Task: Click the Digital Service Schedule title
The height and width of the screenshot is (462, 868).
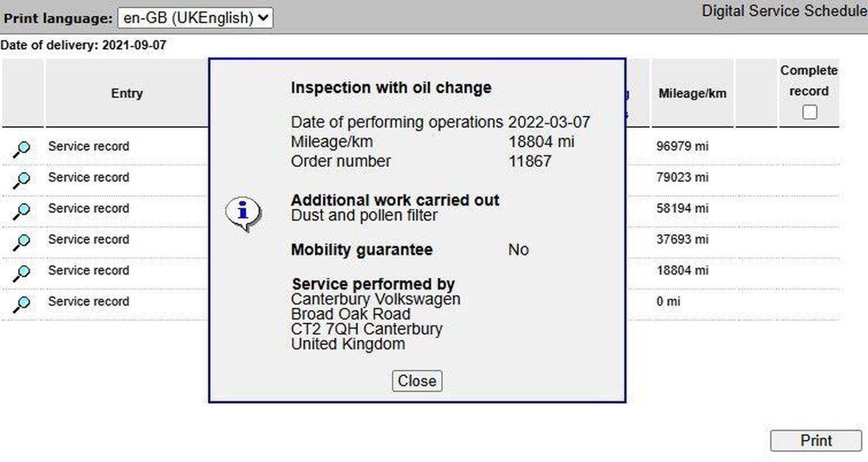Action: (x=784, y=11)
